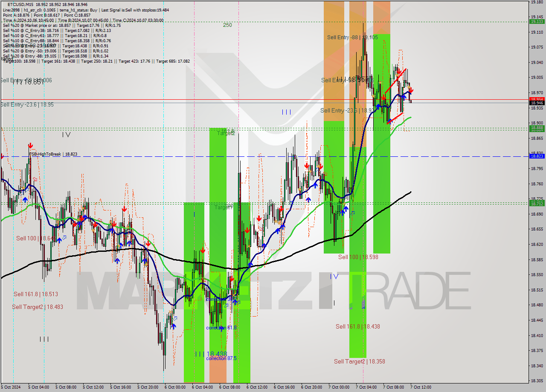Click the 'Target2' label on green zone
The height and width of the screenshot is (392, 546).
(x=226, y=133)
